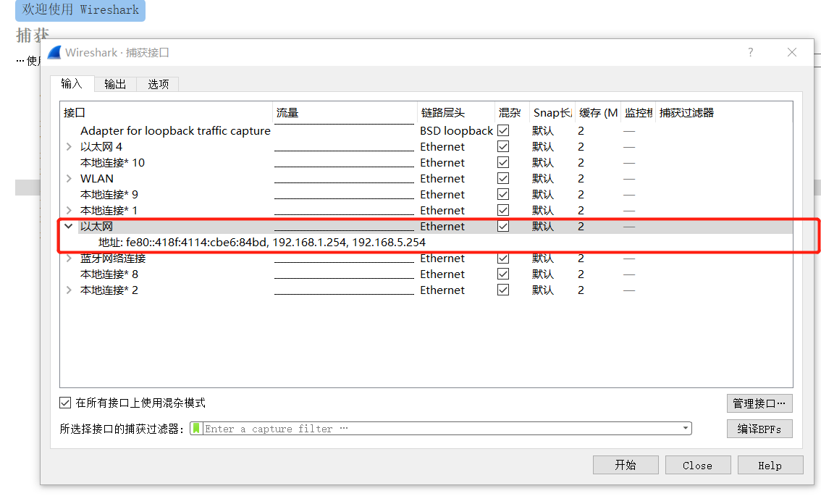Sort by the 接口 column header
This screenshot has width=821, height=504.
[x=167, y=113]
